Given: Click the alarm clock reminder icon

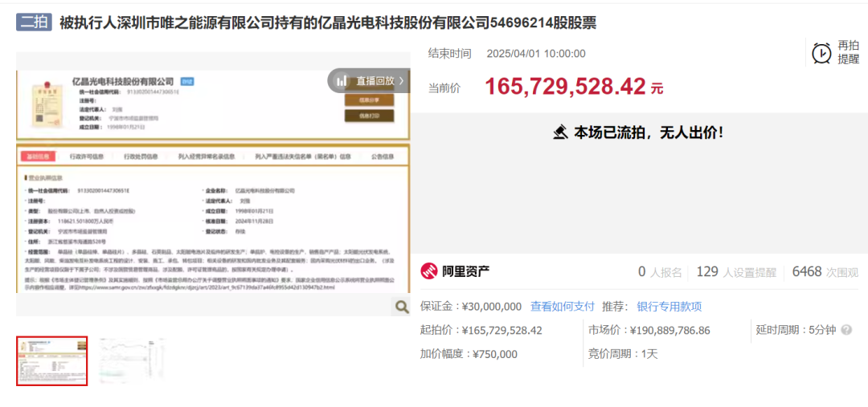Looking at the screenshot, I should 821,53.
